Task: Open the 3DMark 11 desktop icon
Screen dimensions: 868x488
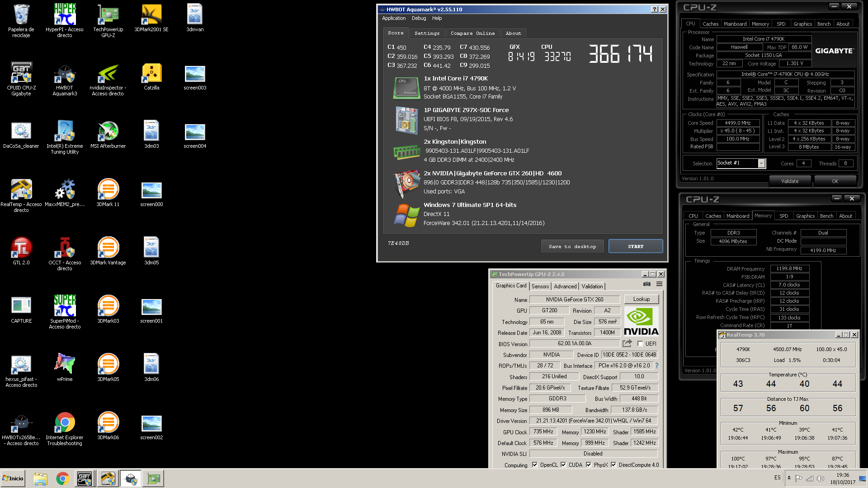Action: click(108, 193)
